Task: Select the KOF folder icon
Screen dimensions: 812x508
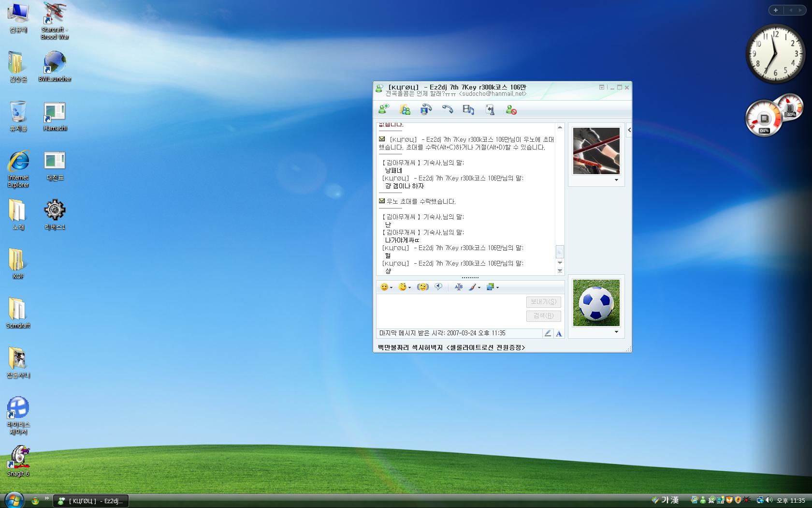Action: [18, 265]
